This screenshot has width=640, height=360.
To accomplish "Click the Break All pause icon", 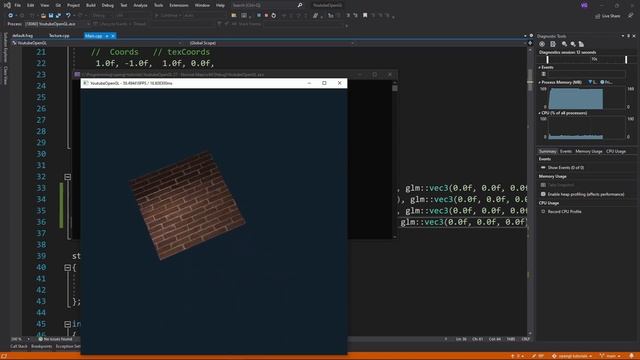I will pos(259,16).
